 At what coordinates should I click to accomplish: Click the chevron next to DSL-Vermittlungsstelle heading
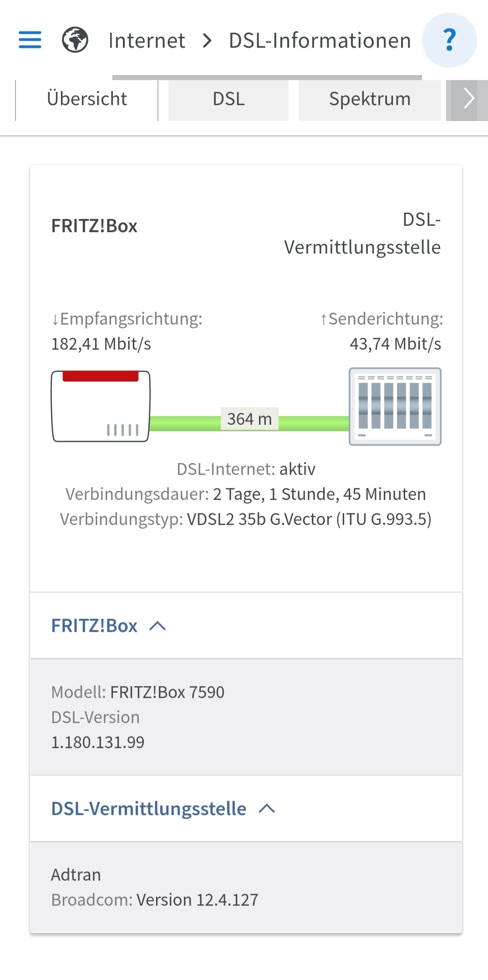[x=267, y=809]
